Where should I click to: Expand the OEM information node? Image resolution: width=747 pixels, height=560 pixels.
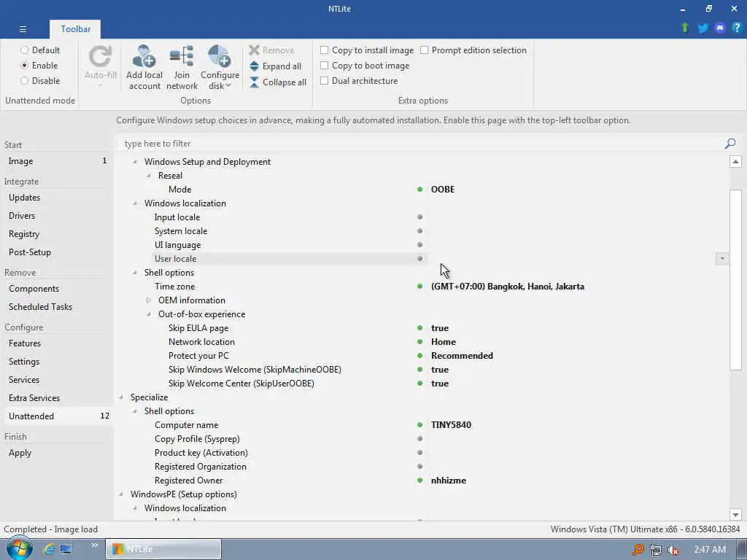[x=149, y=300]
